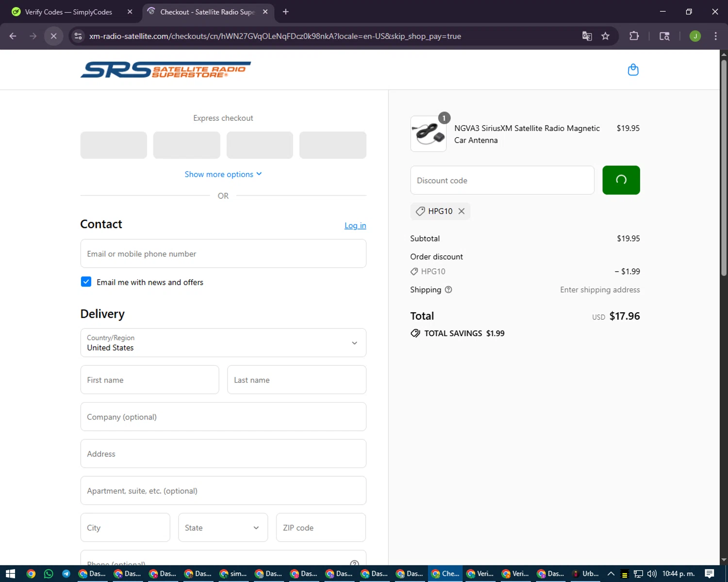Close the Verify Codes SimplyCodes tab
The image size is (728, 582).
pyautogui.click(x=130, y=12)
